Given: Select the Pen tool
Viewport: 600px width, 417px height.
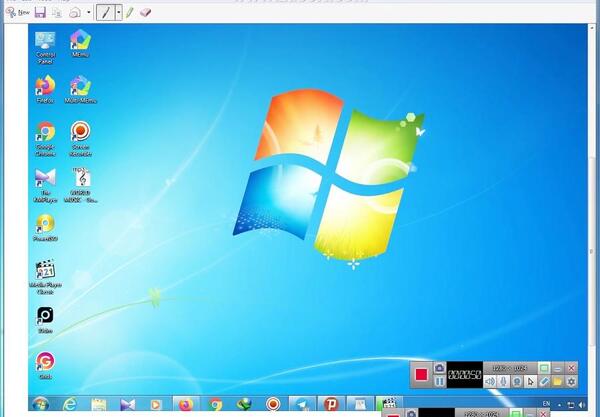Looking at the screenshot, I should (x=105, y=13).
